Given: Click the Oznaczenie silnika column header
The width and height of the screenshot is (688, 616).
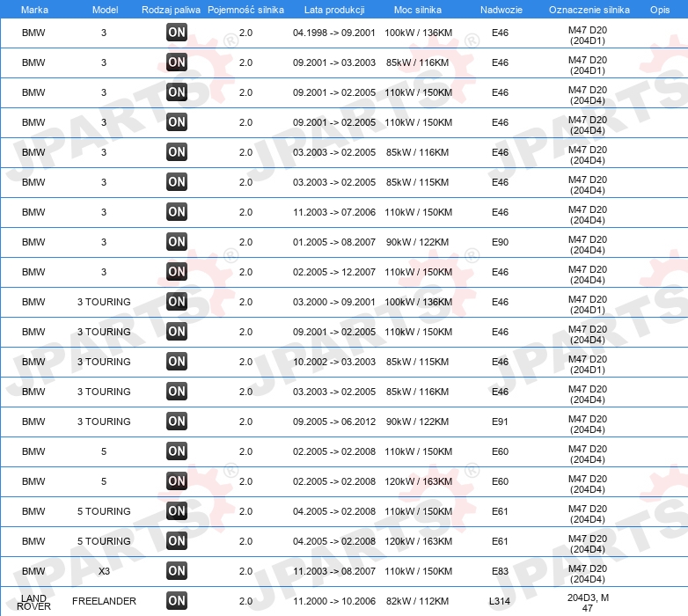Looking at the screenshot, I should [589, 10].
